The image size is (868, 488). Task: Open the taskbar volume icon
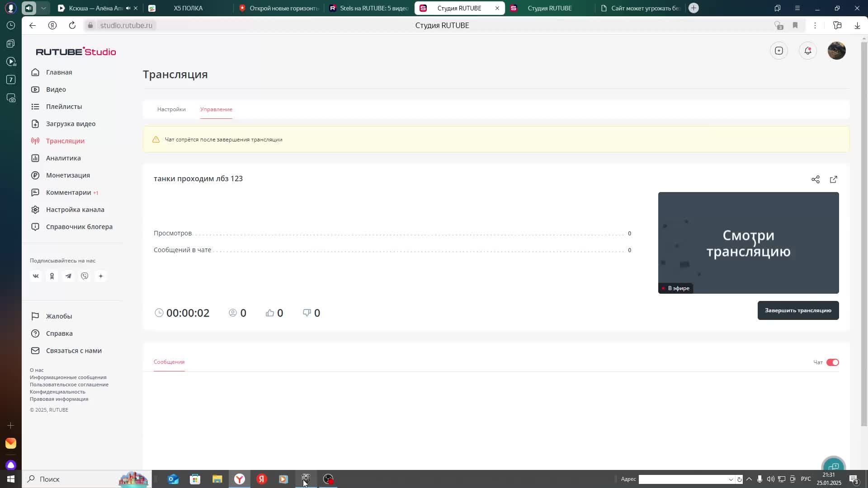[x=770, y=479]
